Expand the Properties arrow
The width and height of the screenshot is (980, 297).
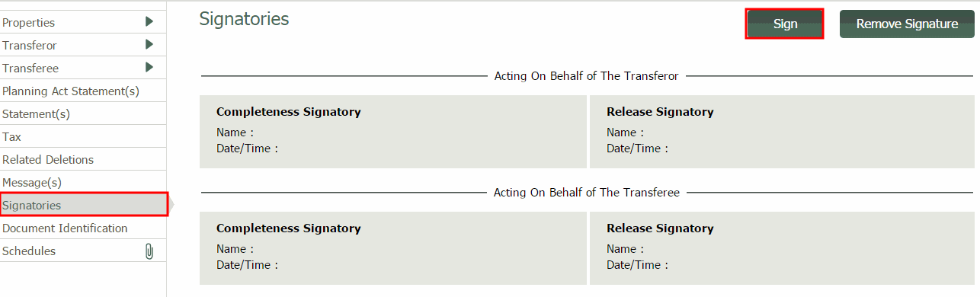[x=149, y=22]
